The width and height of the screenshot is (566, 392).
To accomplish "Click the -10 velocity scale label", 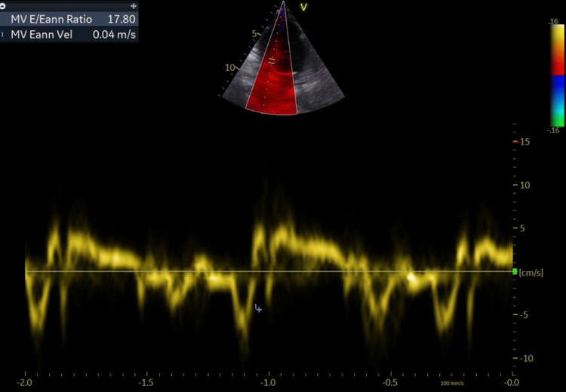I will (527, 358).
